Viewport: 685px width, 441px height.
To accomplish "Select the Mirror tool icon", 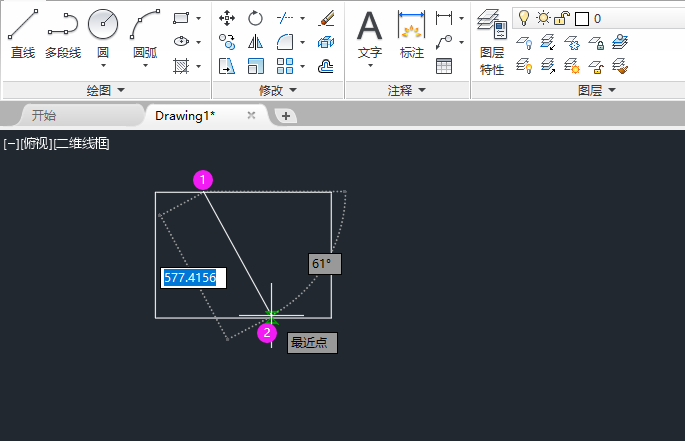I will [256, 42].
